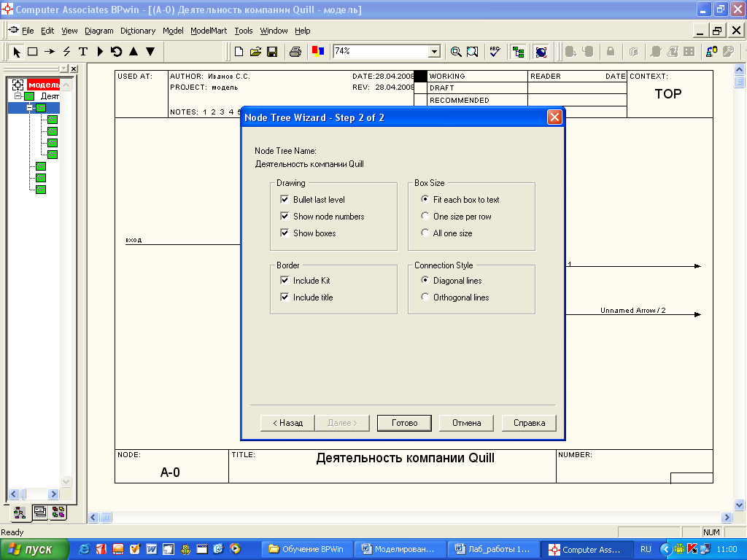Cancel the wizard with Отмена

point(466,423)
